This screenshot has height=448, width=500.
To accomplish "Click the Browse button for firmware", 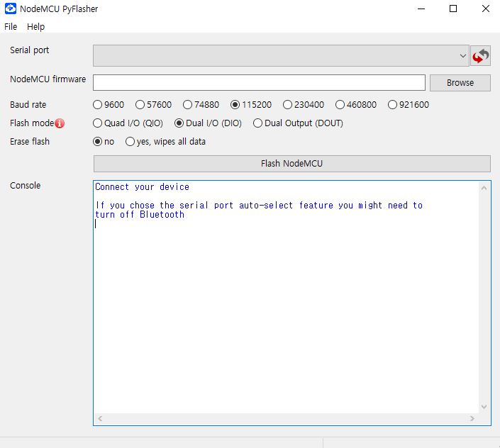I will coord(460,83).
